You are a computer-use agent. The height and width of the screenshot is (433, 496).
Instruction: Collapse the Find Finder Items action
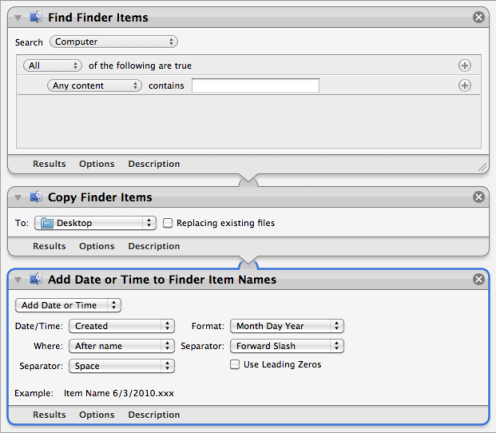tap(18, 18)
